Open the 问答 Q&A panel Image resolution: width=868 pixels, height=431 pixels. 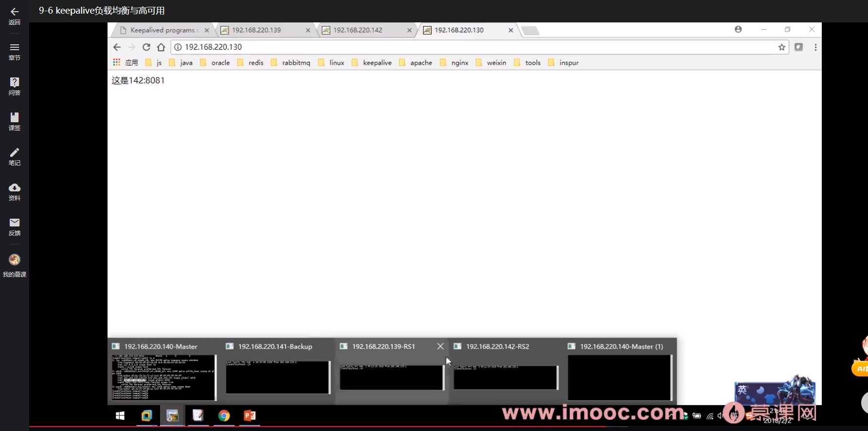[x=15, y=86]
